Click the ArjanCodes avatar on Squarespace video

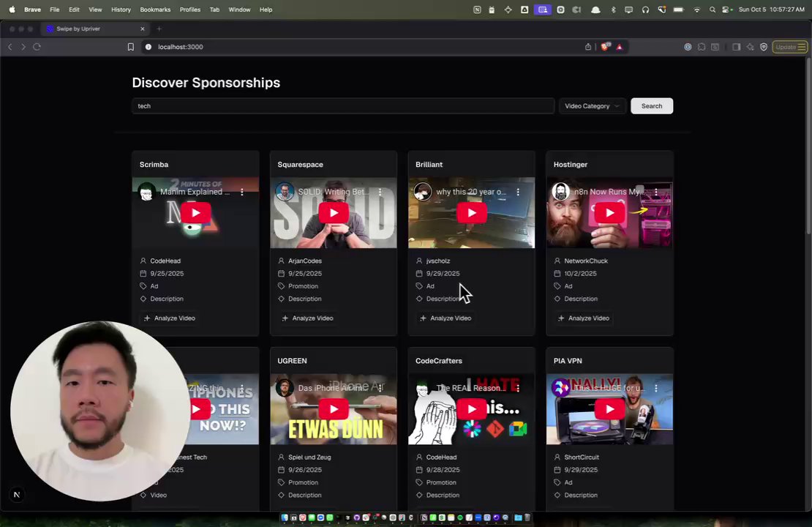tap(285, 192)
